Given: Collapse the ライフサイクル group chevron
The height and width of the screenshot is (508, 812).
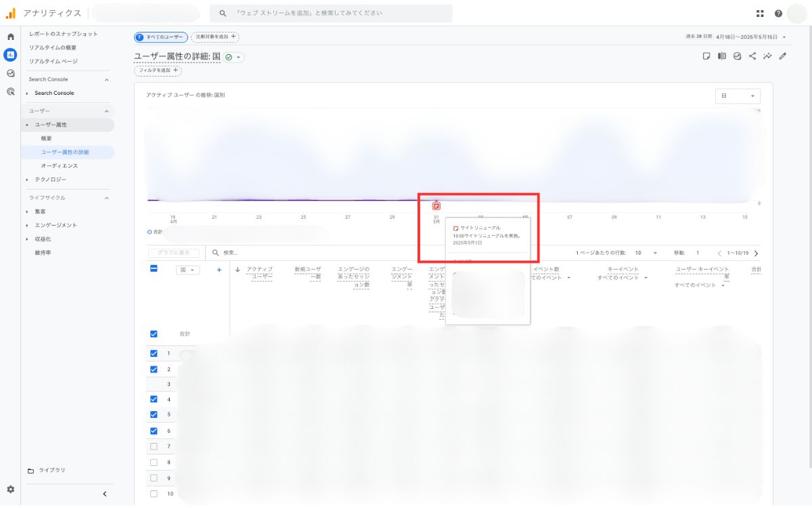Looking at the screenshot, I should [x=106, y=198].
